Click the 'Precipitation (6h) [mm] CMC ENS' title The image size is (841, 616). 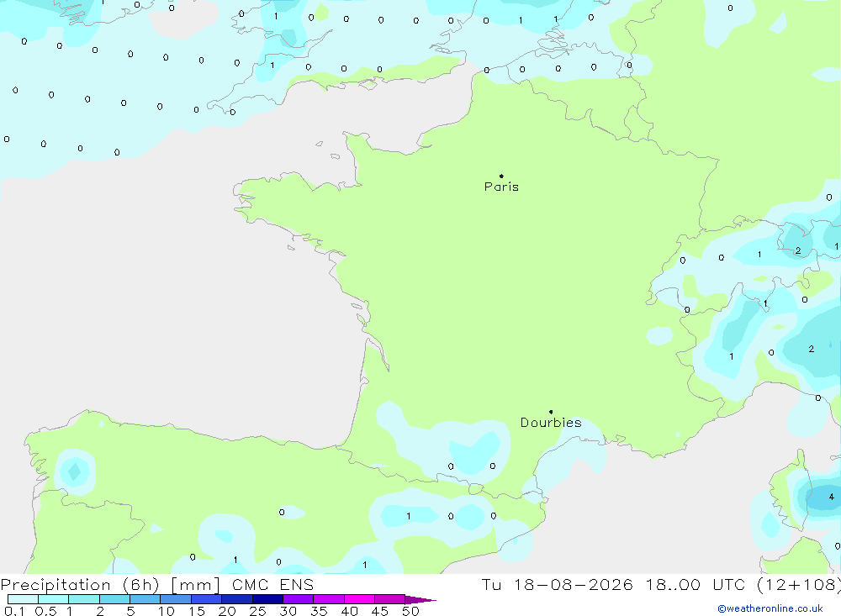(157, 584)
